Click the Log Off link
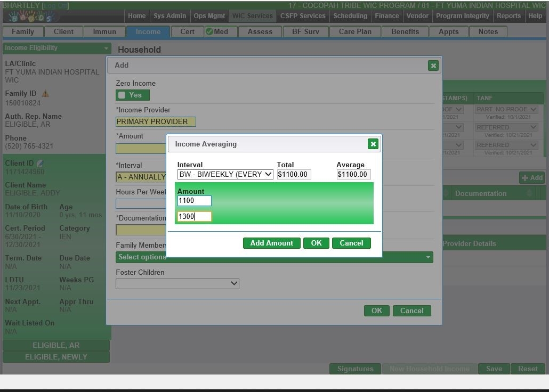 click(x=55, y=5)
